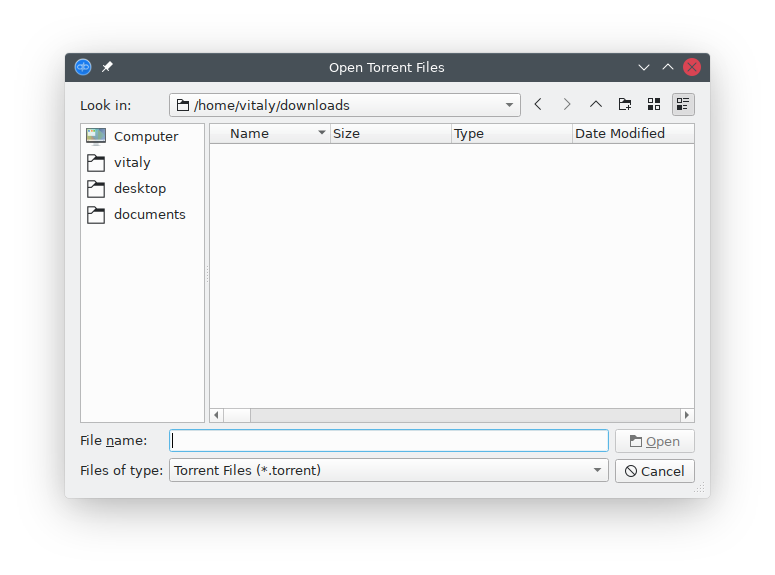Select vitaly folder in sidebar
This screenshot has height=575, width=775.
[142, 163]
